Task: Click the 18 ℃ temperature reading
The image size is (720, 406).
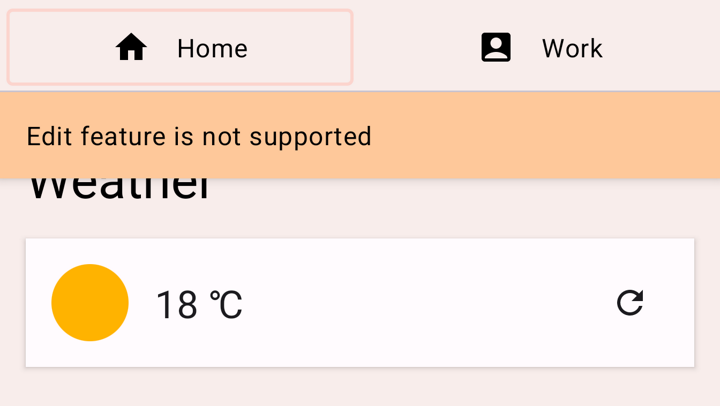Action: pos(198,304)
